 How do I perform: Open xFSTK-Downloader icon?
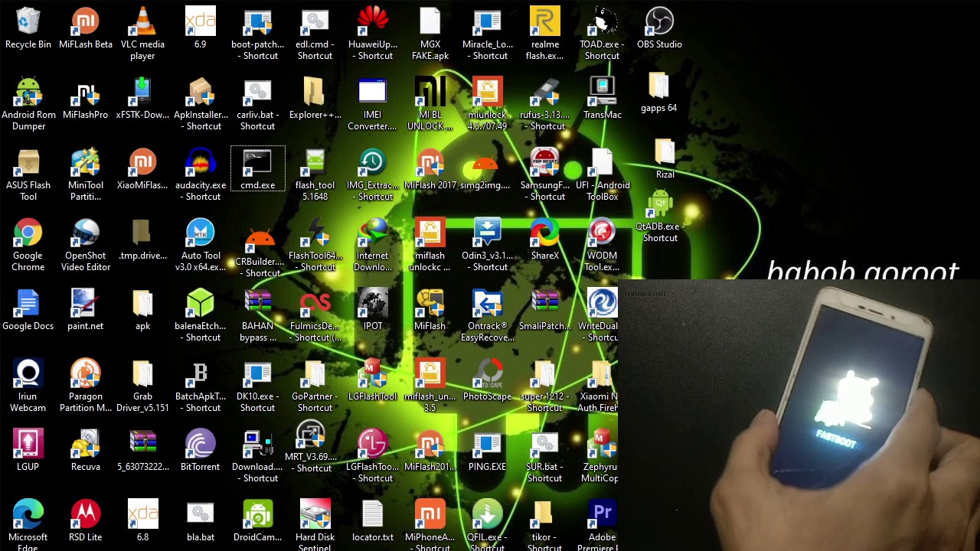(142, 93)
